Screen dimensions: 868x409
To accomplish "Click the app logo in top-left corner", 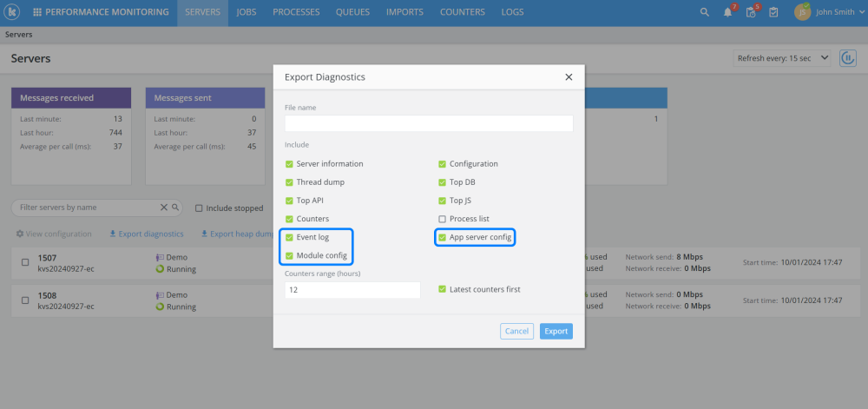I will pyautogui.click(x=14, y=12).
